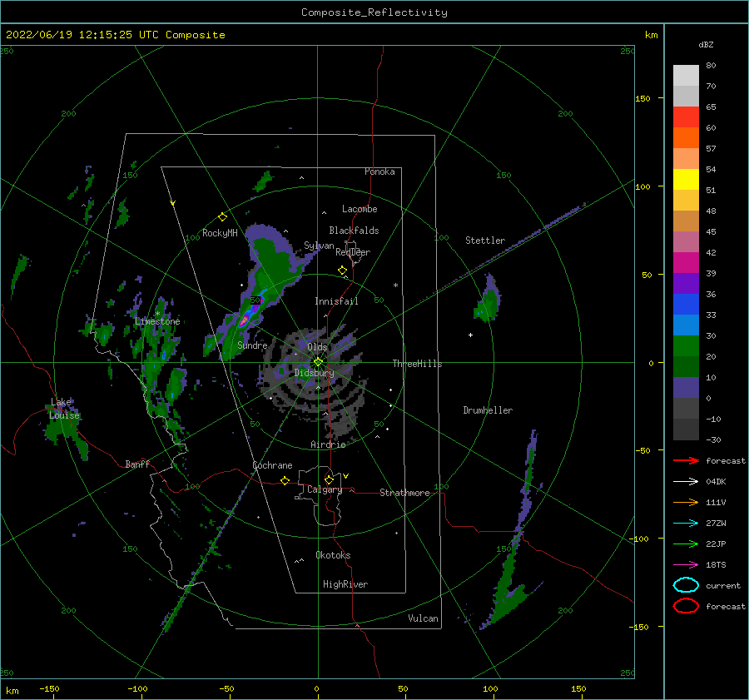Click the Cochrane town label
The image size is (749, 700).
tap(272, 465)
